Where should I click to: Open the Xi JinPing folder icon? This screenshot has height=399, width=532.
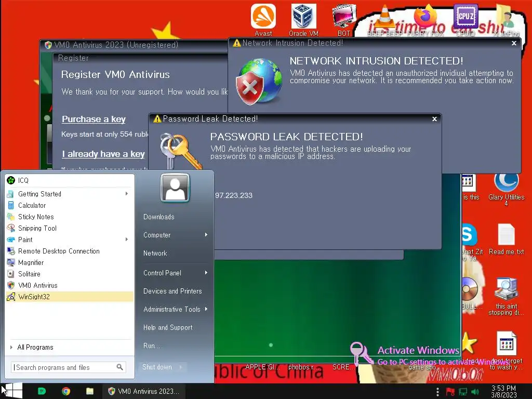pyautogui.click(x=506, y=16)
